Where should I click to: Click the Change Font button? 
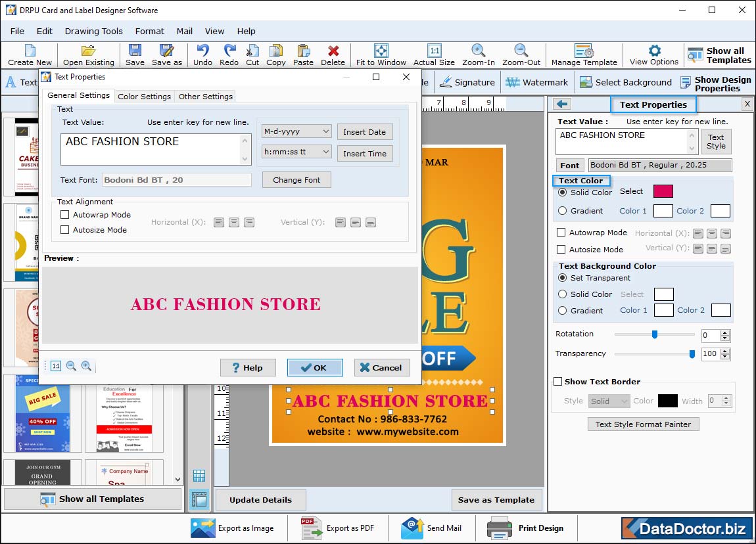pyautogui.click(x=296, y=180)
